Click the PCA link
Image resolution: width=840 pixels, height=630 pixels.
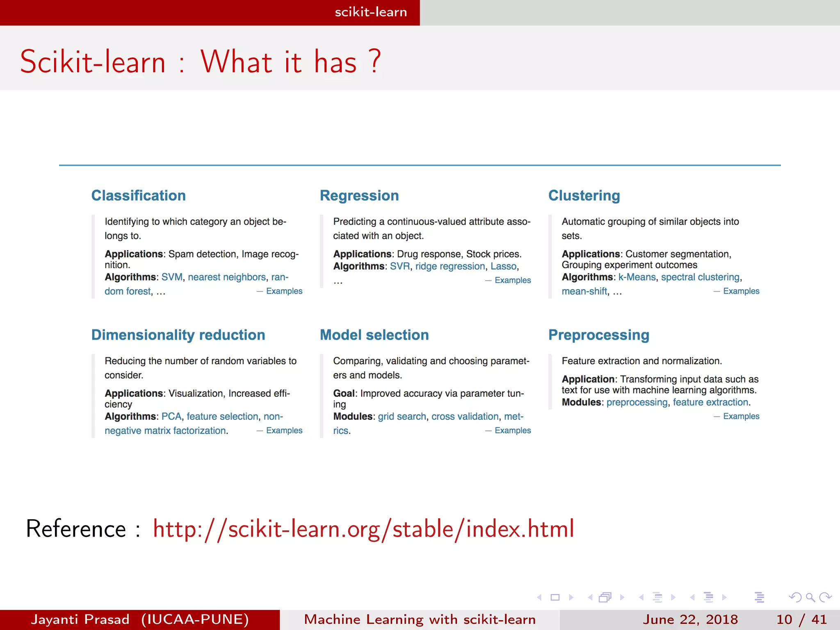[171, 417]
